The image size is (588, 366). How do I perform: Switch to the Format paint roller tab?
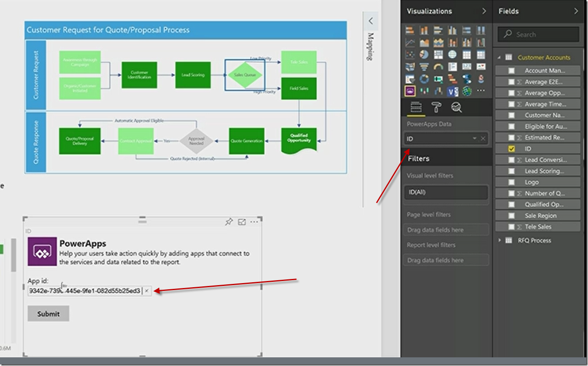coord(436,107)
